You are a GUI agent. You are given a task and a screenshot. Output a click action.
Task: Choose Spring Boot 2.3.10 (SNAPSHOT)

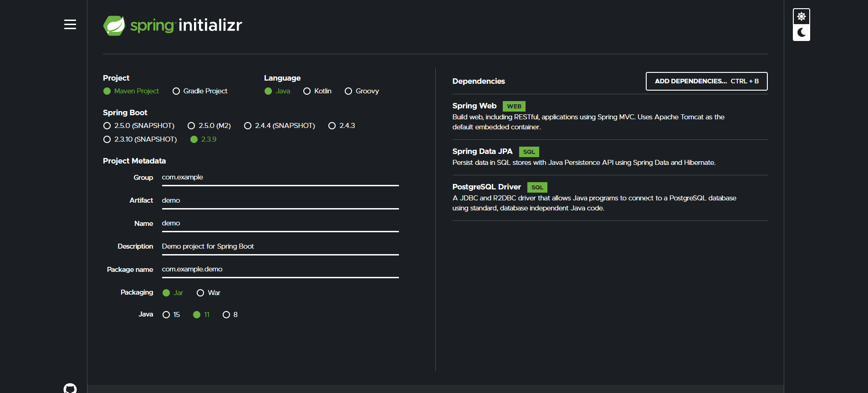[x=140, y=139]
